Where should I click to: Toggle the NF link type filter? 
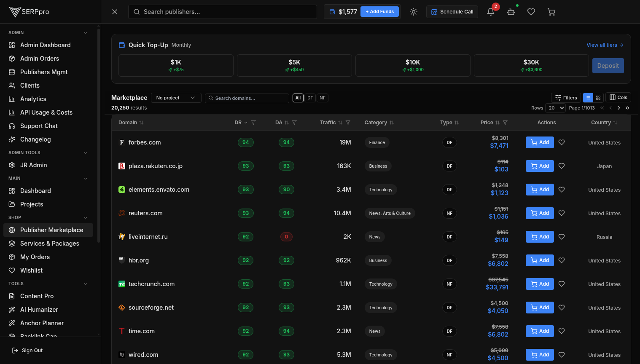(x=323, y=98)
